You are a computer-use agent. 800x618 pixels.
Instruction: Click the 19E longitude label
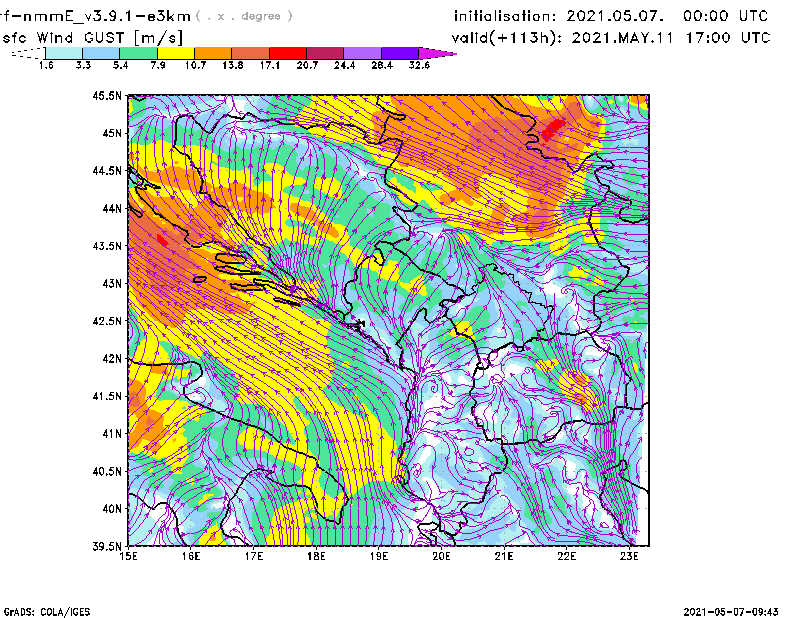click(379, 556)
